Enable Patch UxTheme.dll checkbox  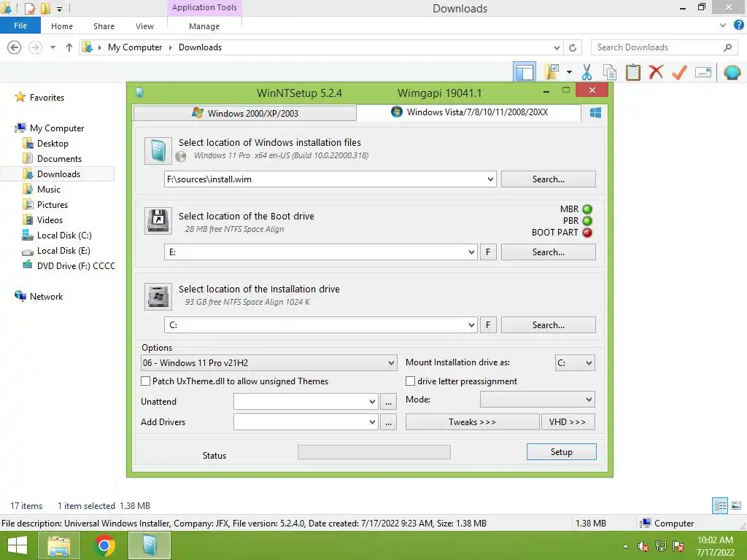tap(145, 381)
